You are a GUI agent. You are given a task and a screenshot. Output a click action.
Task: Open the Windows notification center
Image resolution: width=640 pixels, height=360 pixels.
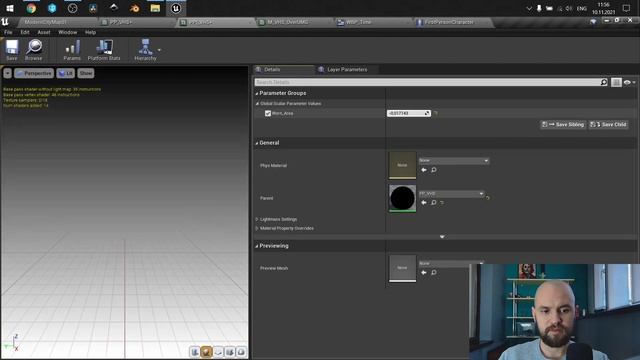pyautogui.click(x=627, y=8)
